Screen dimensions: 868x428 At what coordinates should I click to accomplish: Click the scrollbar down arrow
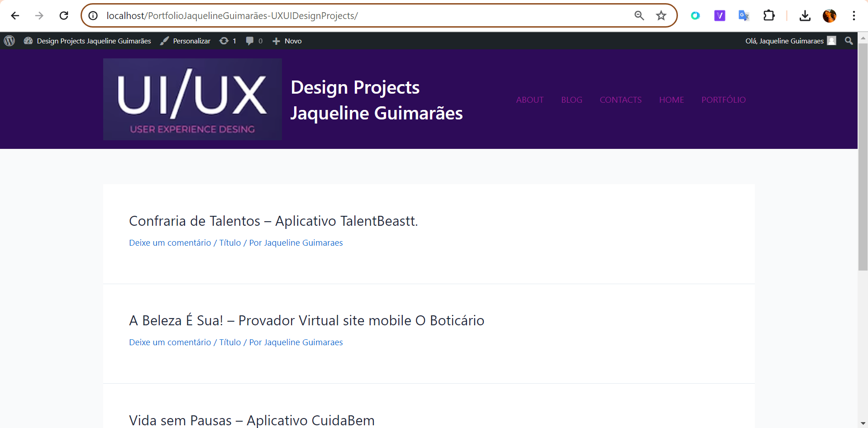pos(863,423)
